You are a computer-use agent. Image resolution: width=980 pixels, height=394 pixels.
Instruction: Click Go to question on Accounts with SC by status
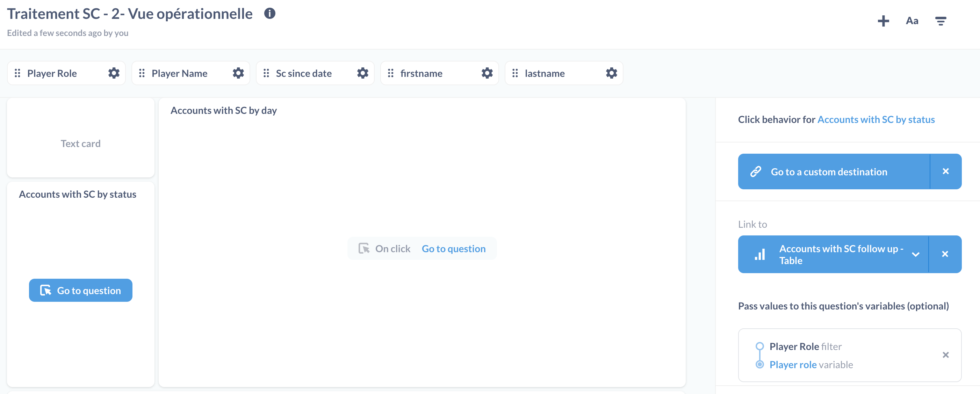click(x=80, y=290)
